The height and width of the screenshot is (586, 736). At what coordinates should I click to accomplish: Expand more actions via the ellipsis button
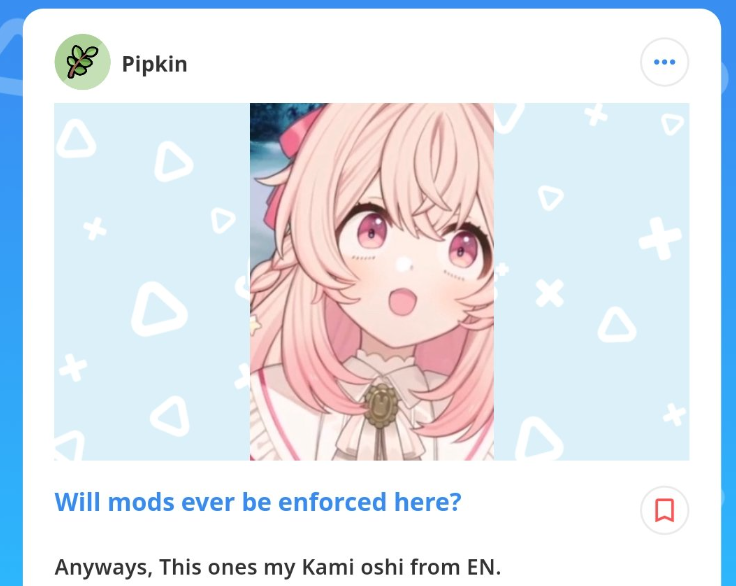664,62
